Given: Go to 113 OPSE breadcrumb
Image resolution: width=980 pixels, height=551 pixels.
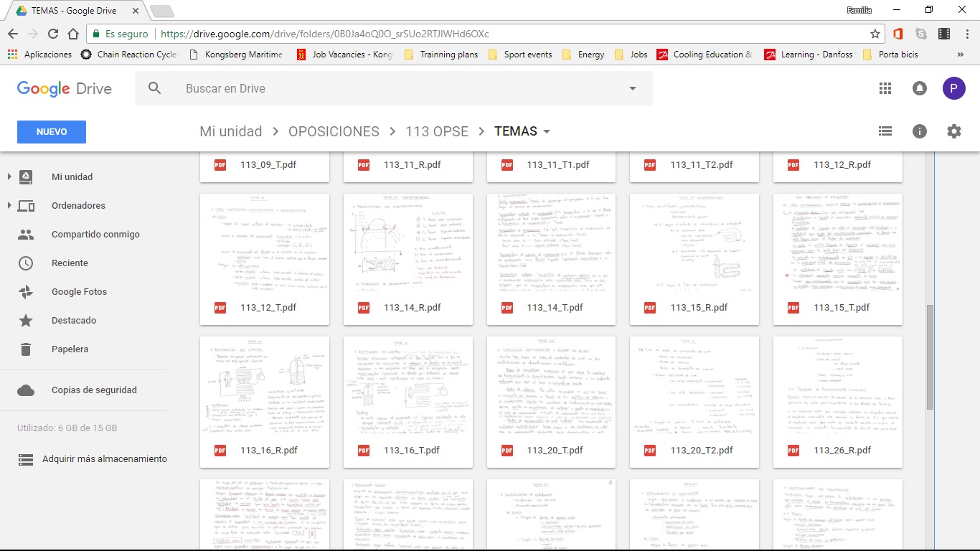Looking at the screenshot, I should [x=437, y=131].
